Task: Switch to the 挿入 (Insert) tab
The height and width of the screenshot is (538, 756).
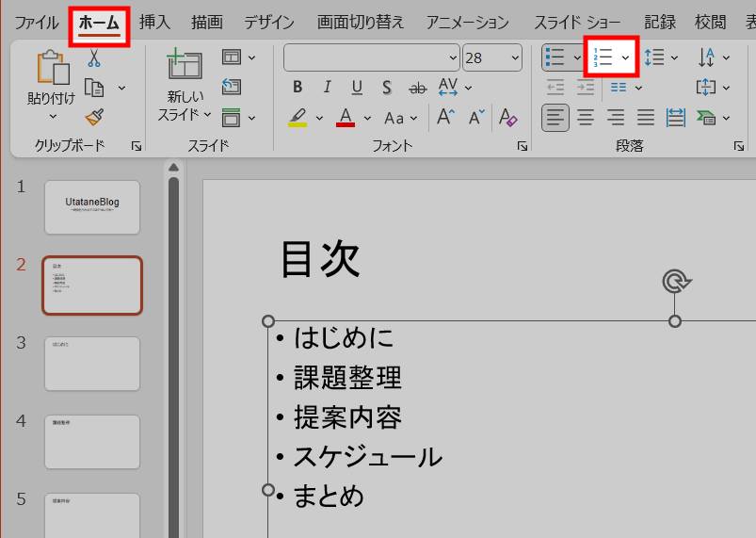Action: tap(154, 23)
